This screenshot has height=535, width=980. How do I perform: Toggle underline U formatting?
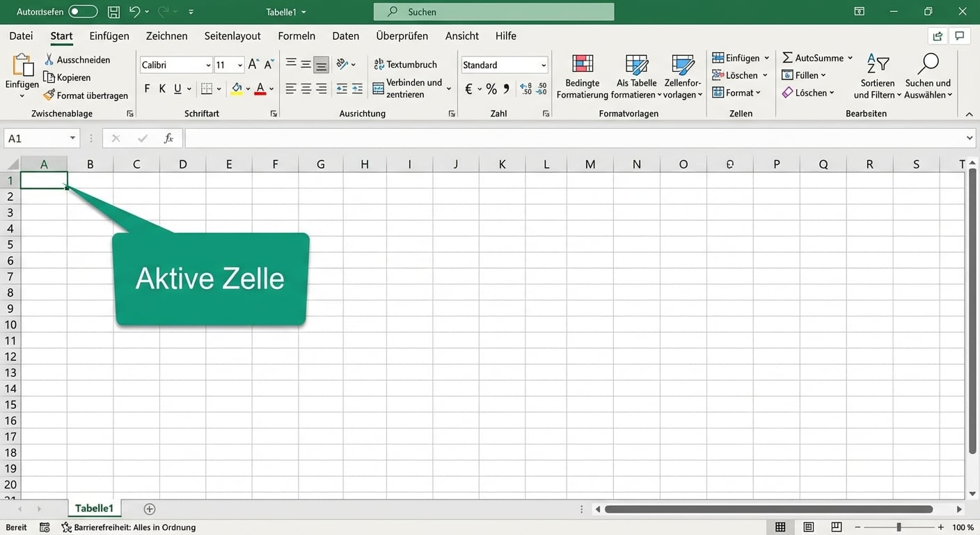point(178,89)
